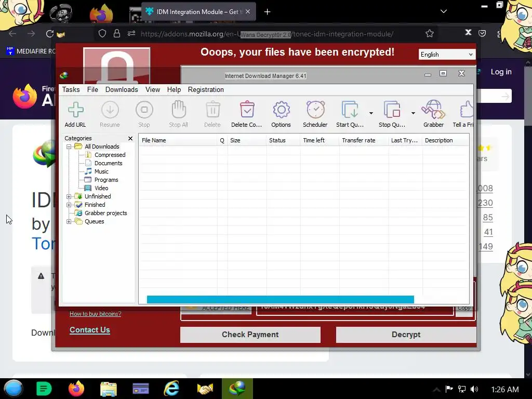Click the blue progress bar in IDM
Screen dimensions: 532x399
pos(280,299)
